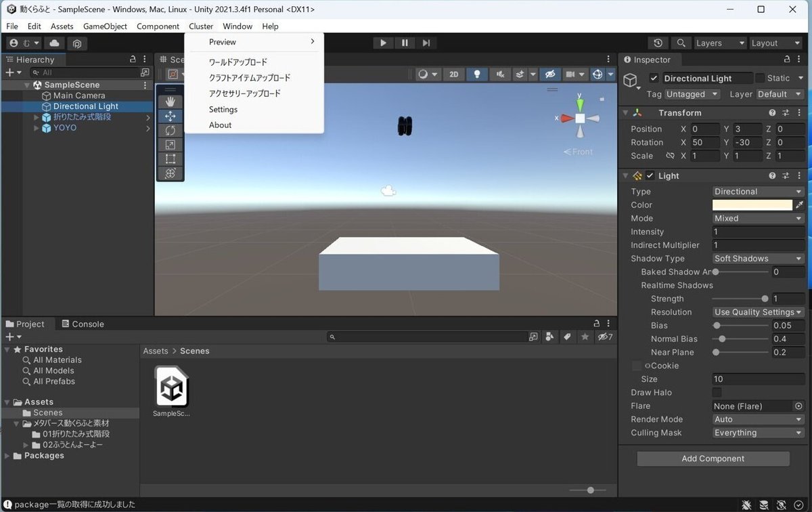
Task: Open Layout dropdown in top toolbar
Action: pos(775,43)
